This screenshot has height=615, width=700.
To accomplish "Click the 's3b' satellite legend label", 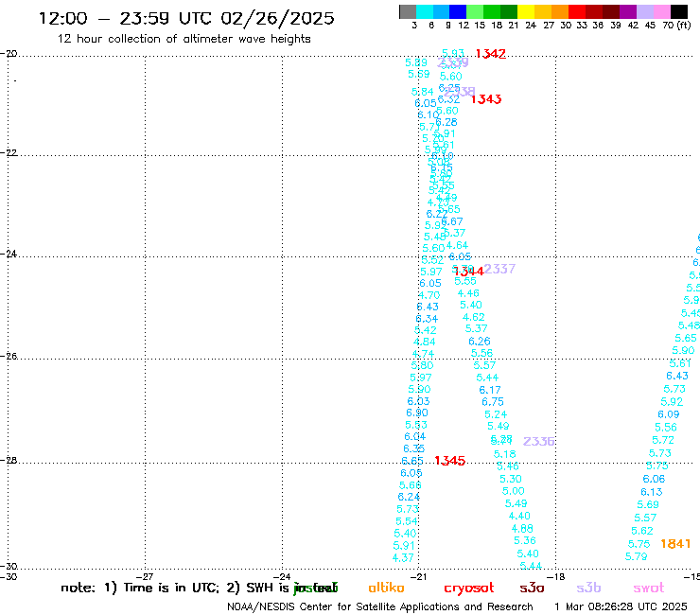I will tap(588, 588).
